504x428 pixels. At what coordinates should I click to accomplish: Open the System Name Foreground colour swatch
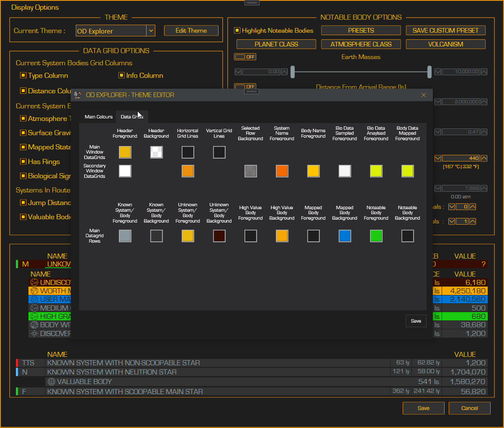click(x=282, y=171)
